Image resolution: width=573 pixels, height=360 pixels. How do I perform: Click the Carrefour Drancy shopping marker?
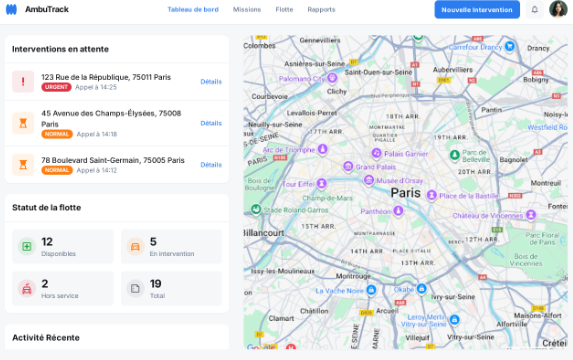point(509,46)
